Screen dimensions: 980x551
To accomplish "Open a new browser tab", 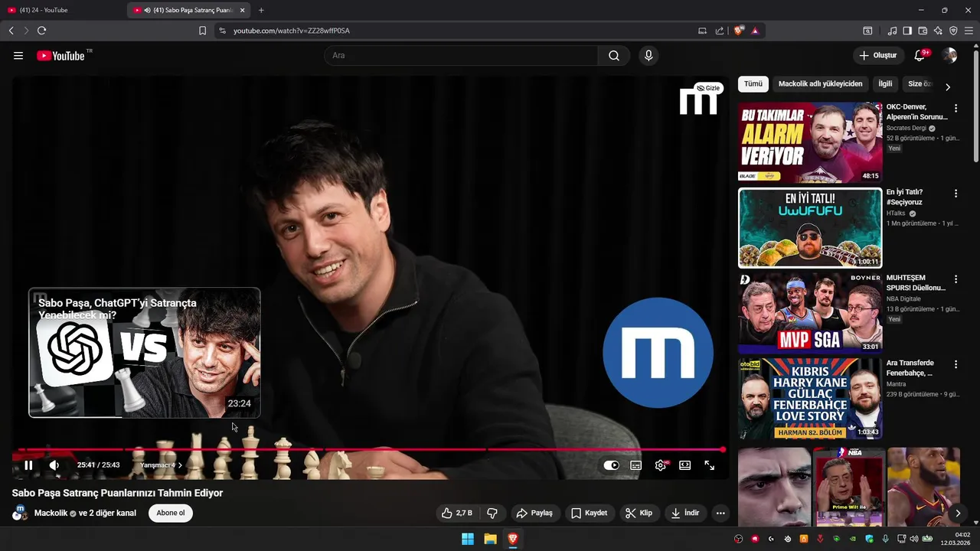I will 261,10.
